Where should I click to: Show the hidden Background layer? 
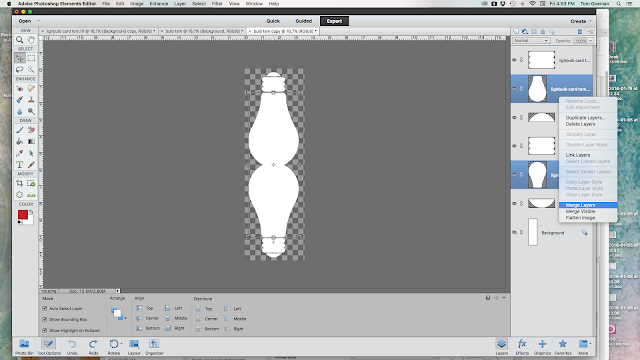click(514, 232)
